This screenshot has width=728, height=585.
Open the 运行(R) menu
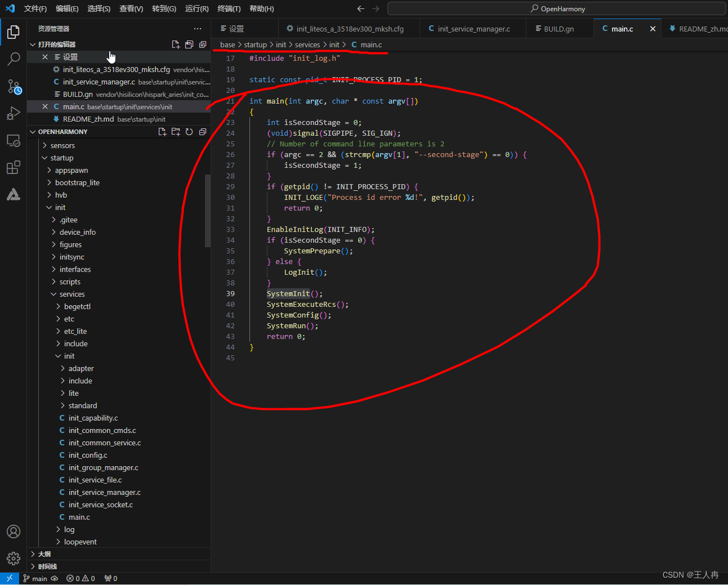coord(196,8)
